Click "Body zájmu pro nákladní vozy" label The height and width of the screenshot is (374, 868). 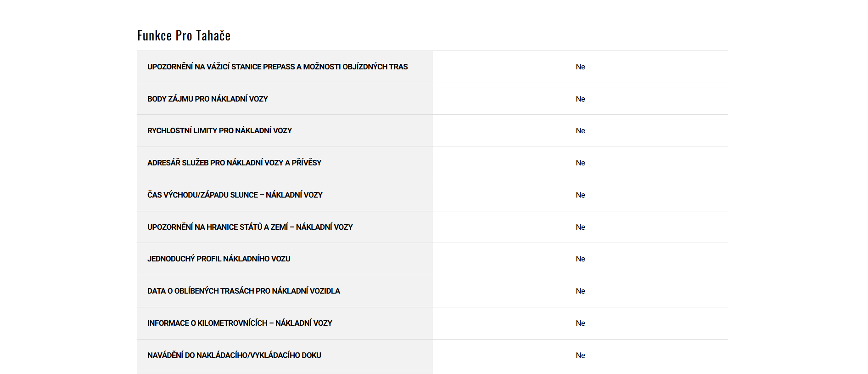click(207, 99)
